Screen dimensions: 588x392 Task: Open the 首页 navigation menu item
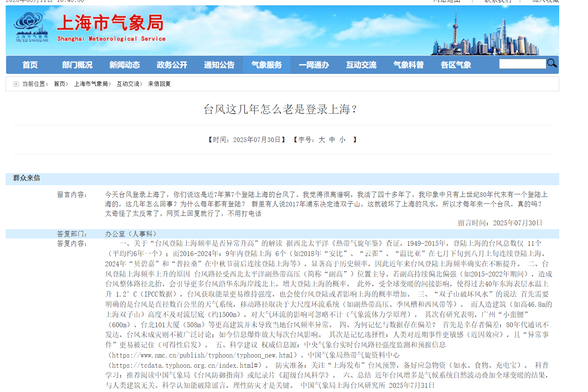[x=30, y=65]
